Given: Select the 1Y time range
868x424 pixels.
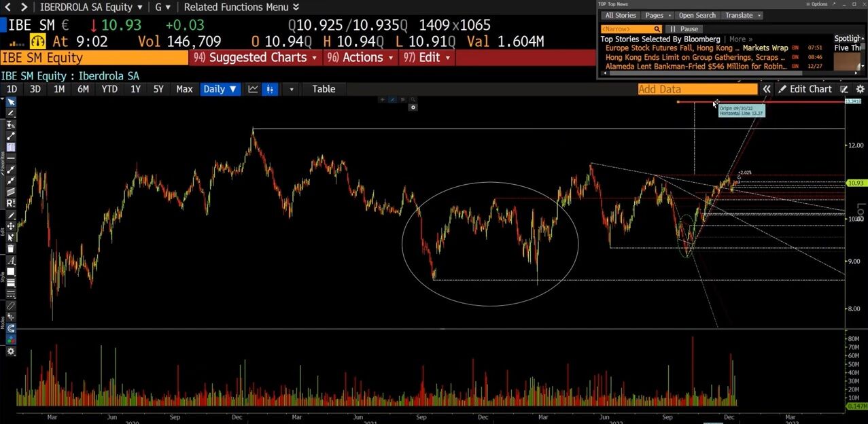Looking at the screenshot, I should click(135, 89).
